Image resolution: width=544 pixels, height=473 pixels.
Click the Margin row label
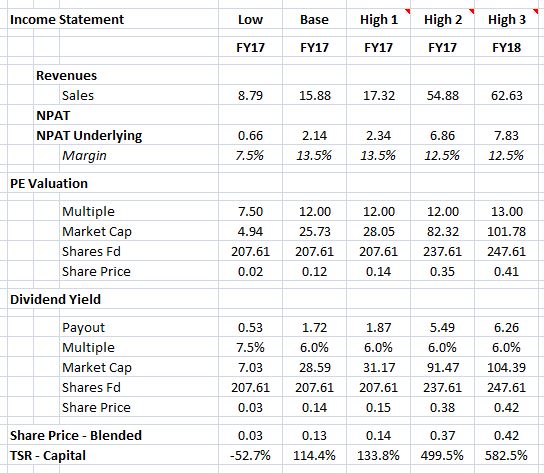pyautogui.click(x=84, y=156)
